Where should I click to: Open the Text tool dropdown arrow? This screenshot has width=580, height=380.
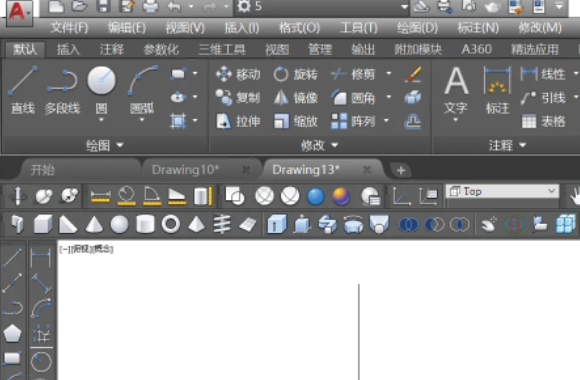(x=456, y=120)
